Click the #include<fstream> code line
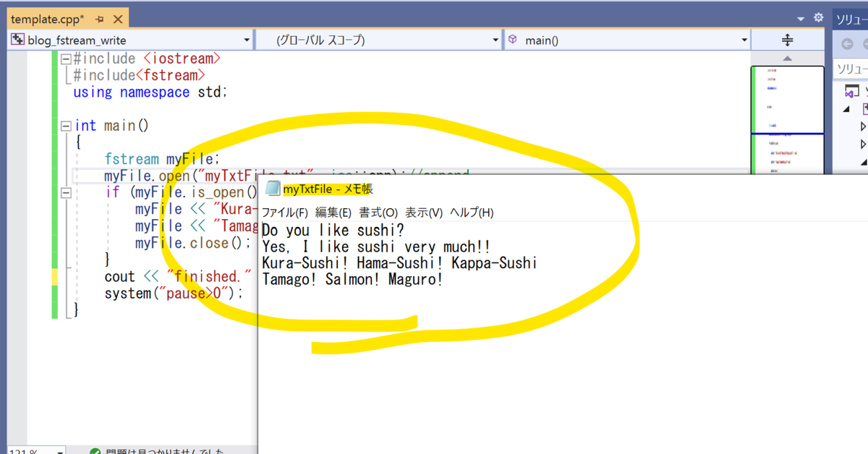This screenshot has width=868, height=454. (140, 75)
